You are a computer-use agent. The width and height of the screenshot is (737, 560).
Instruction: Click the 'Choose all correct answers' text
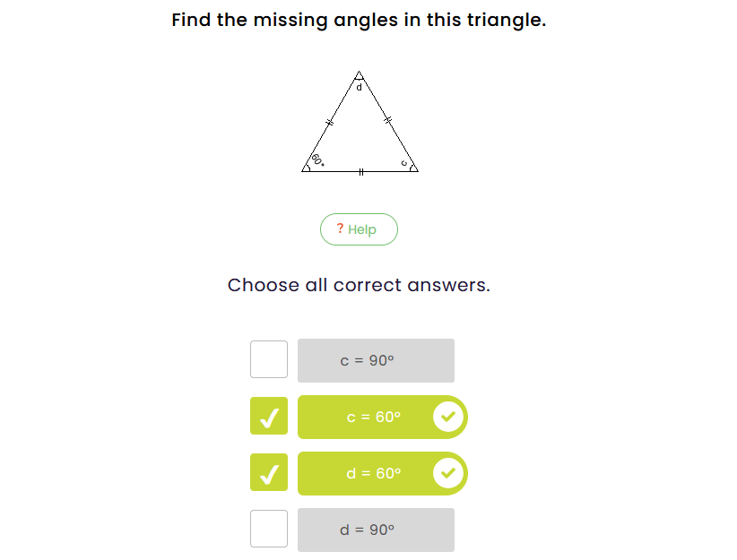359,285
